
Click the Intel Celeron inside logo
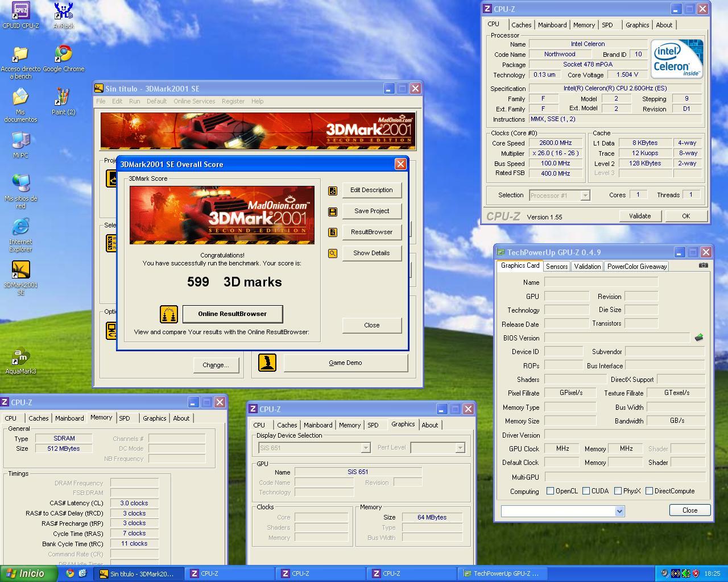[677, 59]
